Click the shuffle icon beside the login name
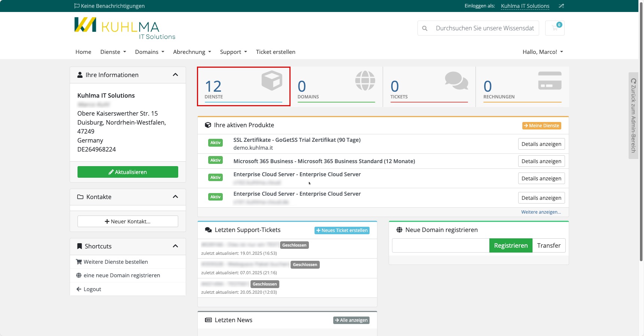The height and width of the screenshot is (336, 644). pos(561,6)
